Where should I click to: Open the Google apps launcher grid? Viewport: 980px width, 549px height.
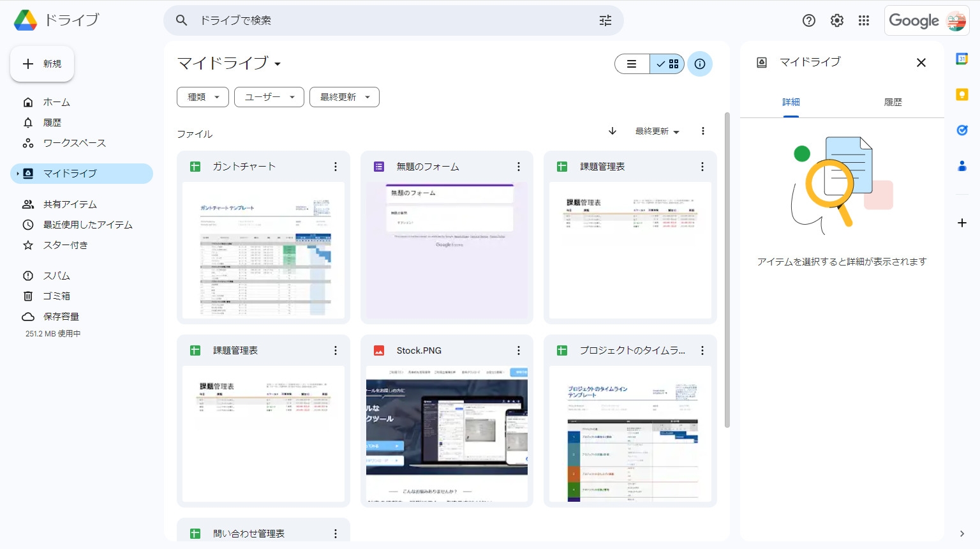(x=864, y=20)
